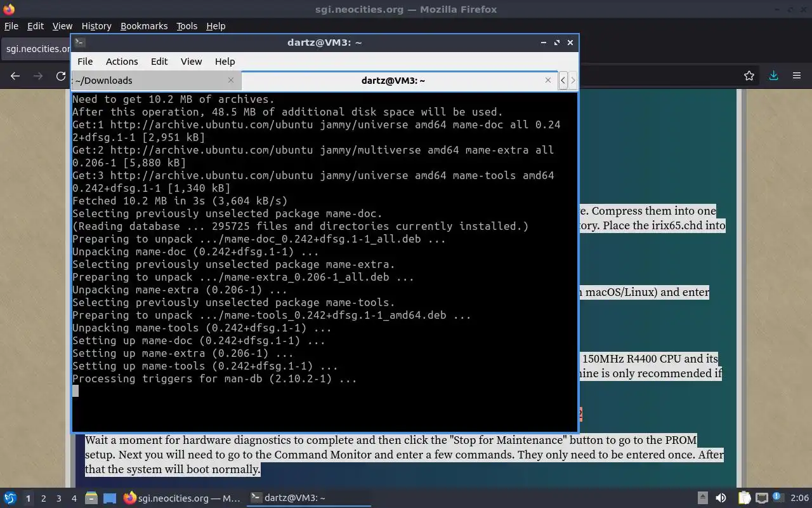This screenshot has width=812, height=508.
Task: Activate the sgi.neocities.org Firefox taskbar entry
Action: [x=182, y=498]
